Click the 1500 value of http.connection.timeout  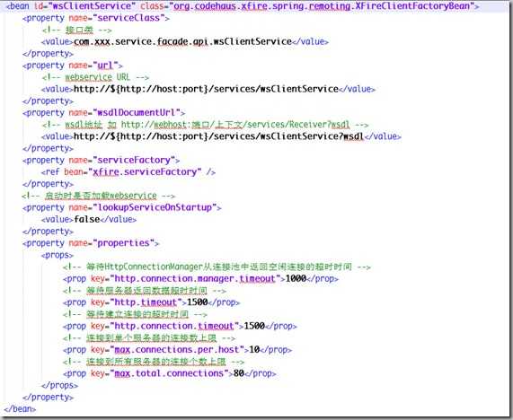tap(254, 326)
